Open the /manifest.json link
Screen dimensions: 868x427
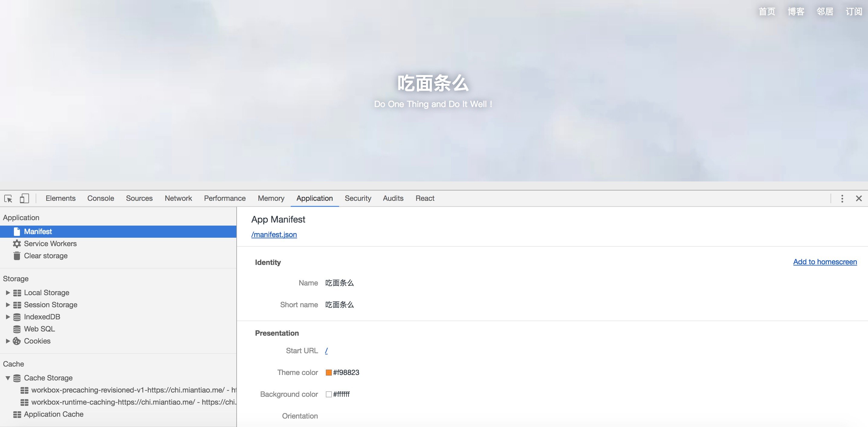[x=274, y=234]
